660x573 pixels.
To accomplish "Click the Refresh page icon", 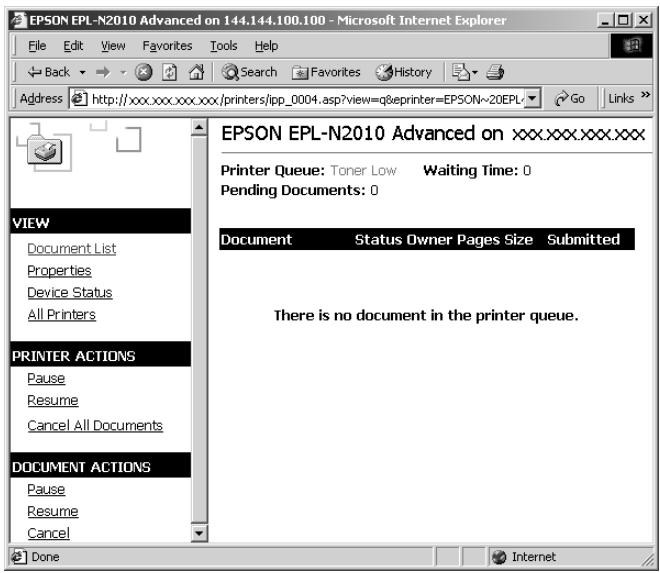I will (x=170, y=72).
